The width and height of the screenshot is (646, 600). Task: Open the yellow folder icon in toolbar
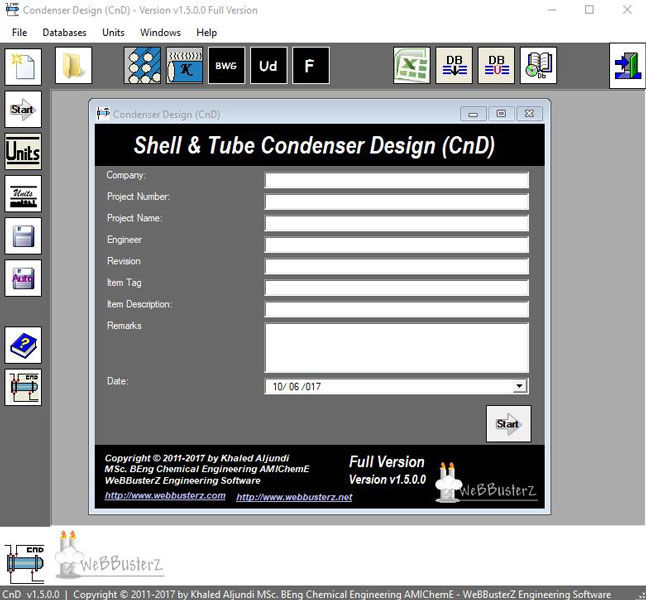[x=73, y=65]
